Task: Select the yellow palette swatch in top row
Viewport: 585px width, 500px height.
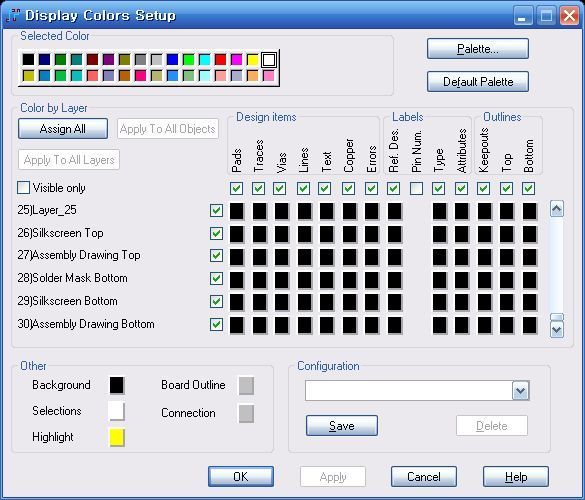Action: 253,60
